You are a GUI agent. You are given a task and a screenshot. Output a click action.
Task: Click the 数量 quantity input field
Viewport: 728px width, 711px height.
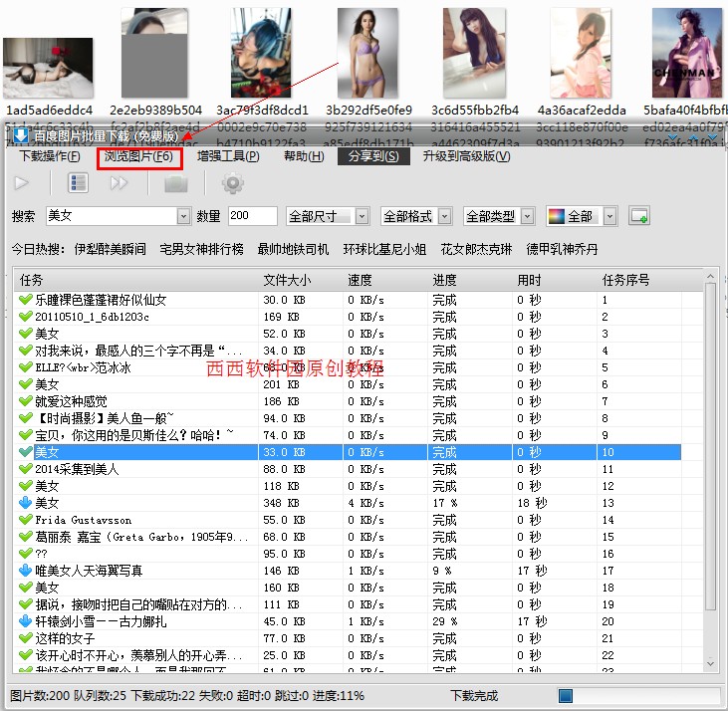[252, 216]
